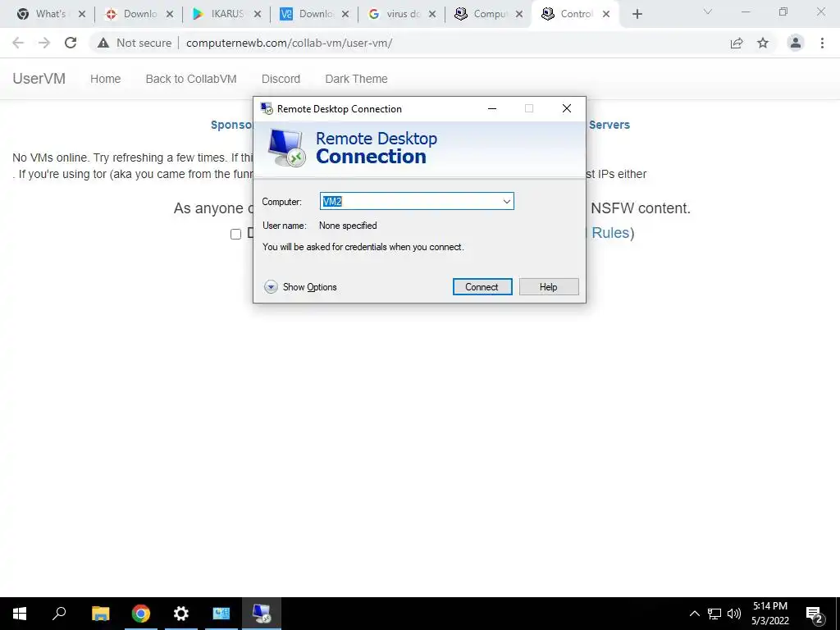Open the Windows Start menu
This screenshot has width=840, height=630.
pyautogui.click(x=20, y=614)
